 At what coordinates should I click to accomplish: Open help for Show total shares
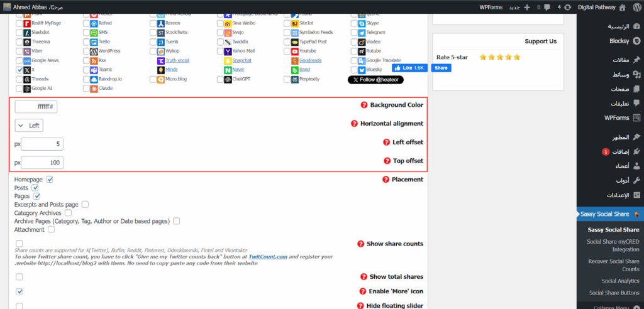[364, 277]
